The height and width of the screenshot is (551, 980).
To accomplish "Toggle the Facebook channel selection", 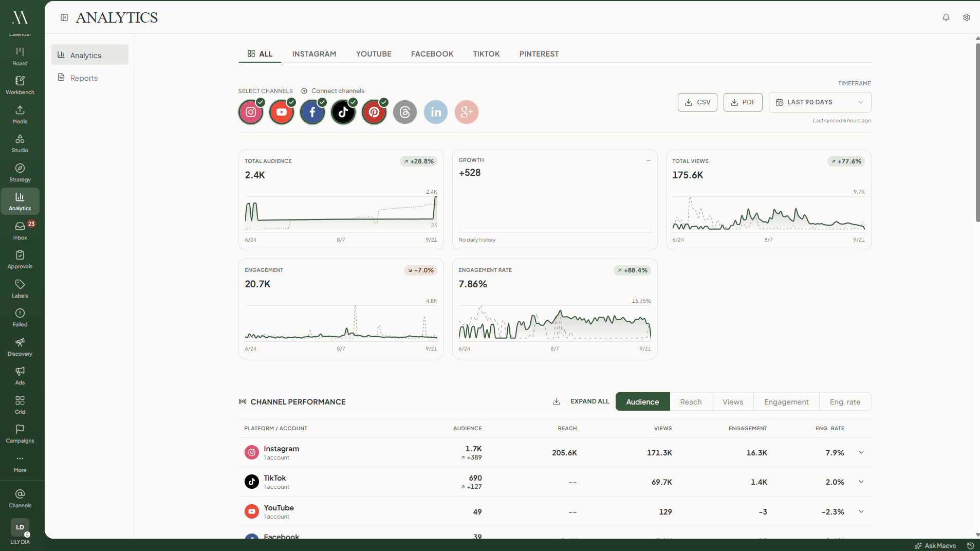I will 312,112.
